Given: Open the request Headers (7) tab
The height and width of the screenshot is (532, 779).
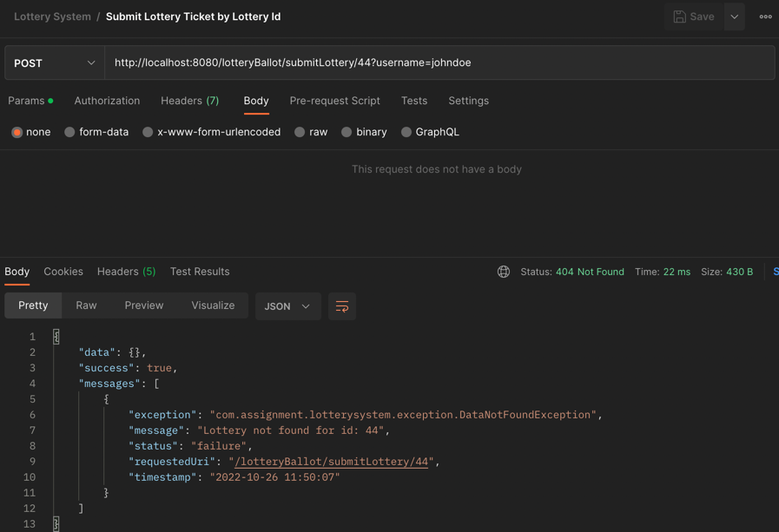Looking at the screenshot, I should pos(190,101).
